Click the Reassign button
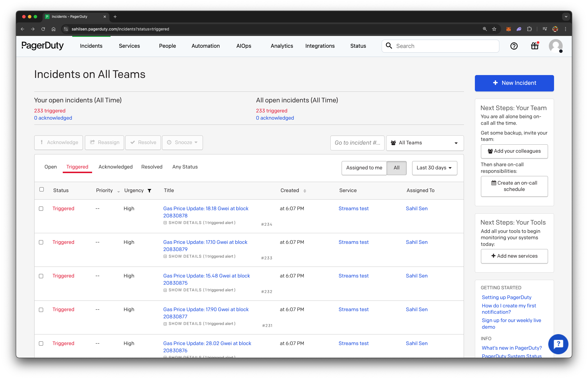Image resolution: width=588 pixels, height=379 pixels. [104, 143]
